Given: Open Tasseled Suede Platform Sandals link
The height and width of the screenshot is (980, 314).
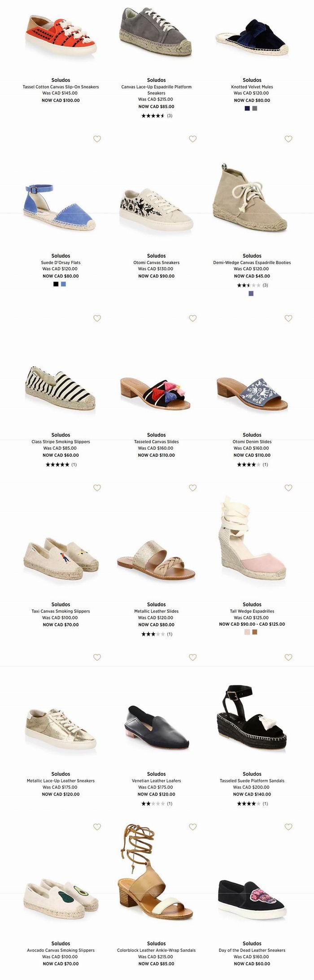Looking at the screenshot, I should point(252,781).
